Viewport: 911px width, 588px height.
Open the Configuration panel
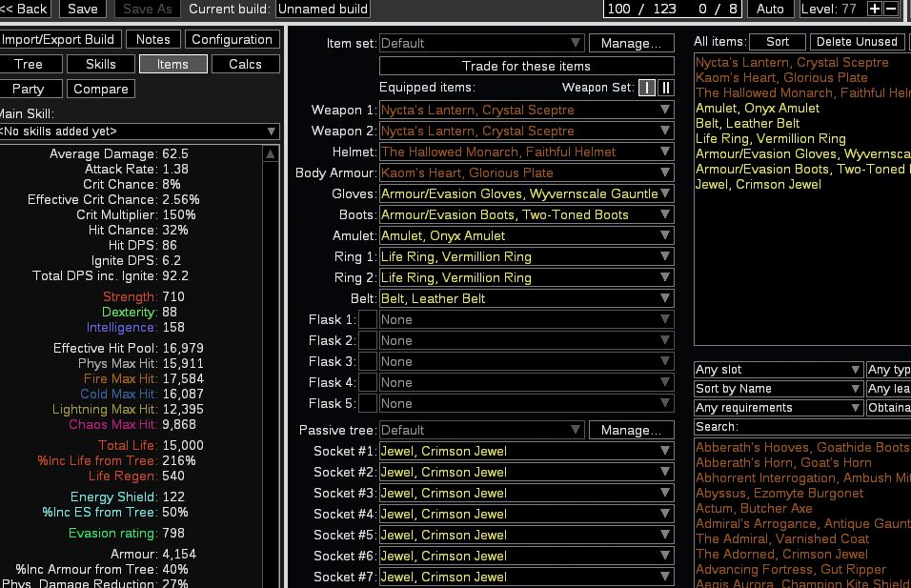click(233, 39)
